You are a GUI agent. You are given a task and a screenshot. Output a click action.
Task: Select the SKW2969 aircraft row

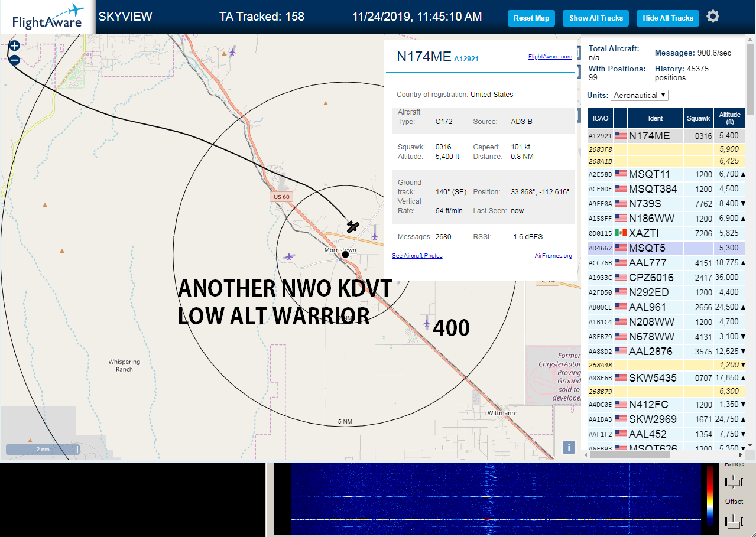pos(667,419)
